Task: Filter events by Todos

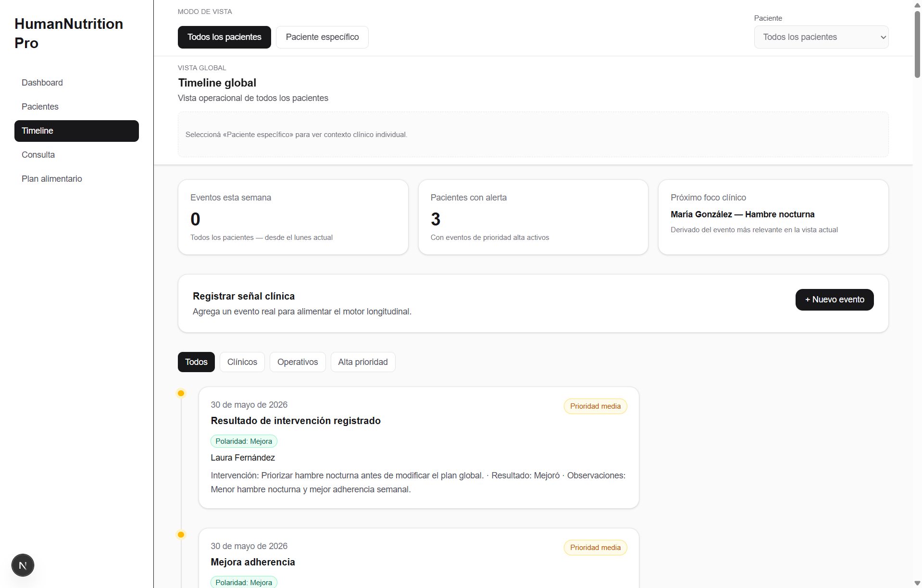Action: click(x=196, y=362)
